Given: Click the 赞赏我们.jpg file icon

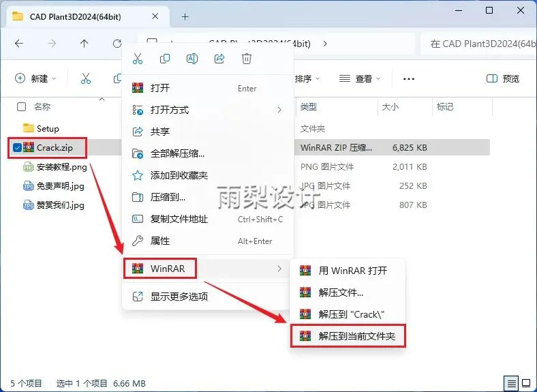Looking at the screenshot, I should pyautogui.click(x=29, y=205).
